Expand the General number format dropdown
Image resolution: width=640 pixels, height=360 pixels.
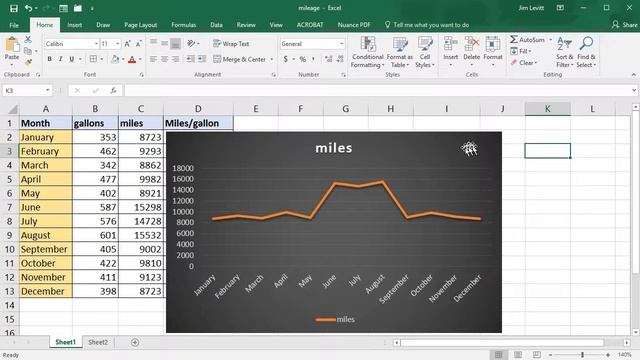click(x=342, y=44)
